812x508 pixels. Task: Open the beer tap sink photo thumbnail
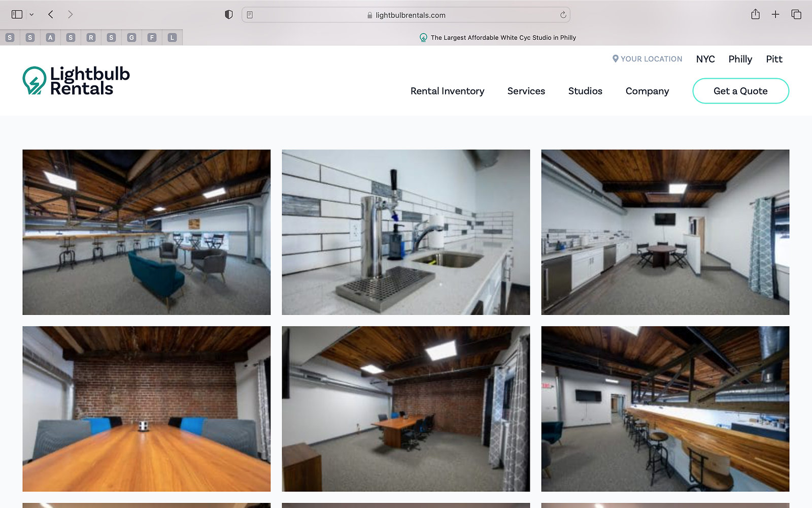[405, 232]
